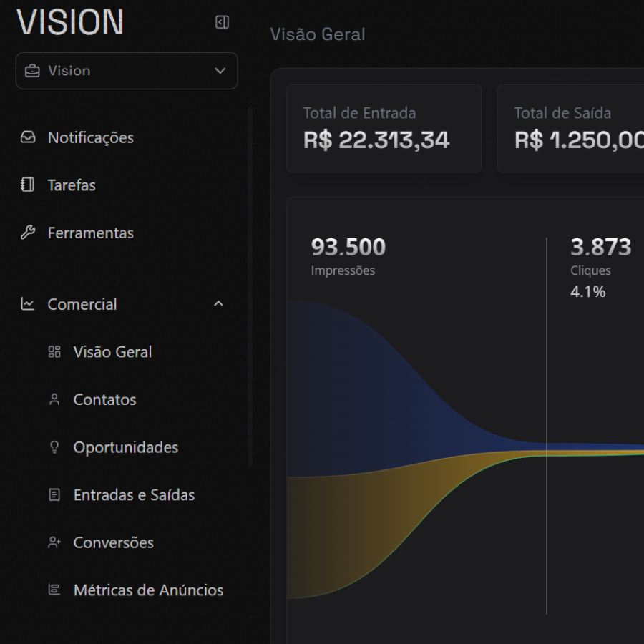The width and height of the screenshot is (644, 644).
Task: Click the Contatos person icon
Action: 54,399
